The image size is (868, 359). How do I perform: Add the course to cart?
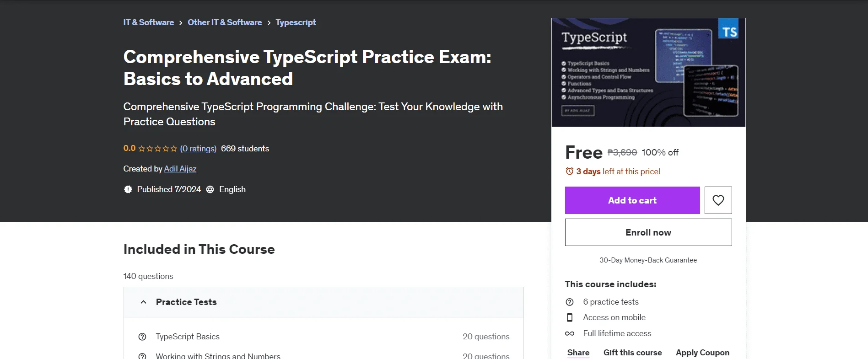pos(632,200)
